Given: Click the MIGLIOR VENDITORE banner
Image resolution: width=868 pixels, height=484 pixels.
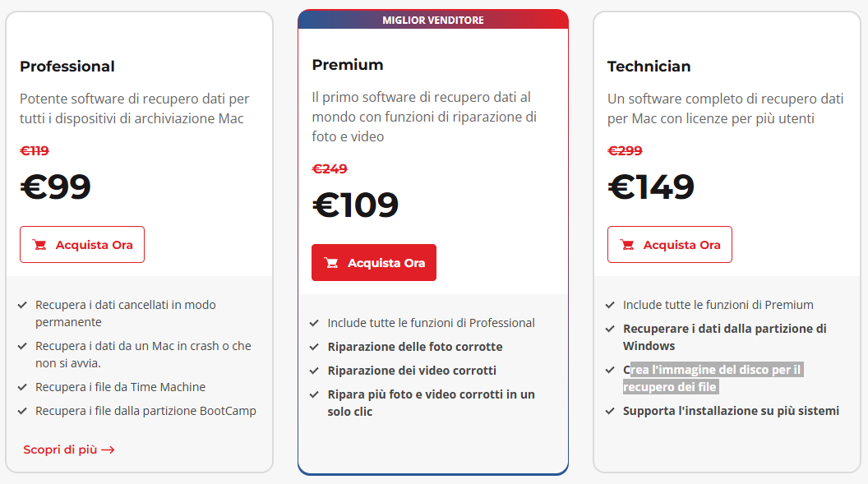Looking at the screenshot, I should click(432, 20).
